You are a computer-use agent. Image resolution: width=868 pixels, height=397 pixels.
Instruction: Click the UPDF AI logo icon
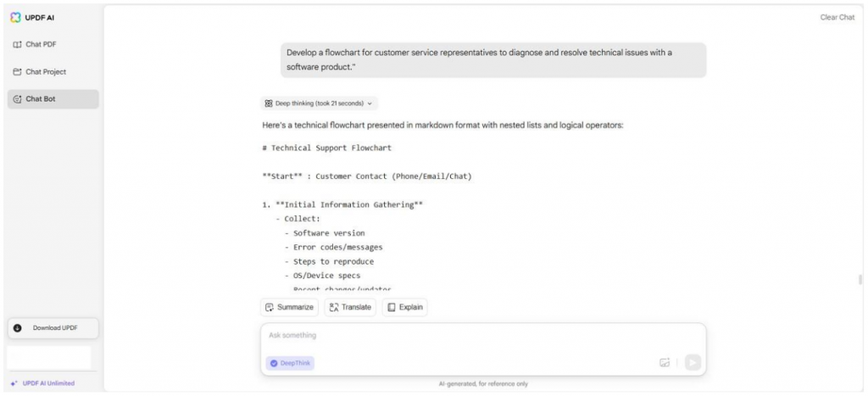[x=15, y=18]
